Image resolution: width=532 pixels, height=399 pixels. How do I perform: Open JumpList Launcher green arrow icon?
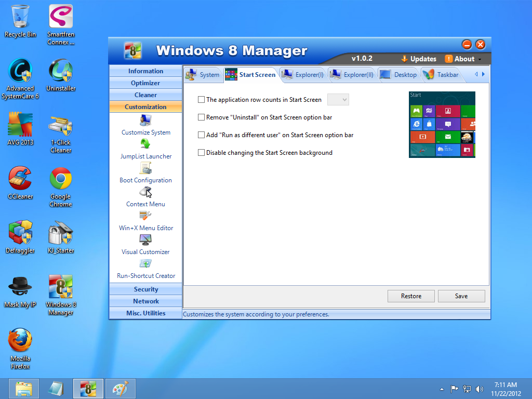click(145, 144)
